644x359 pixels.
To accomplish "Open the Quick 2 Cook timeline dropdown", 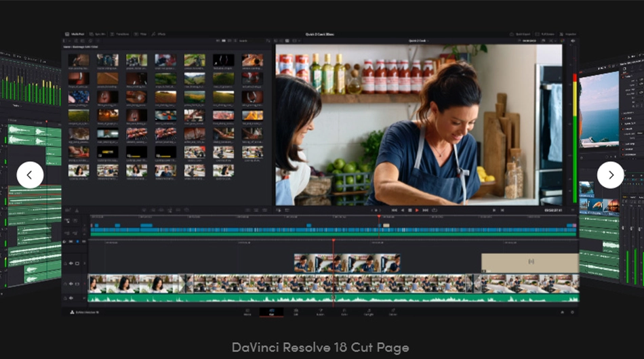I will 418,41.
